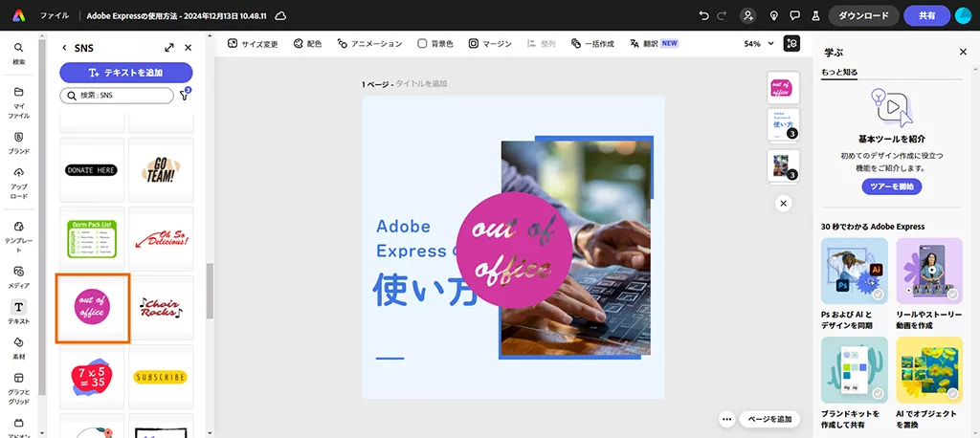Select the 使い方 text on canvas
The image size is (980, 438).
click(424, 290)
